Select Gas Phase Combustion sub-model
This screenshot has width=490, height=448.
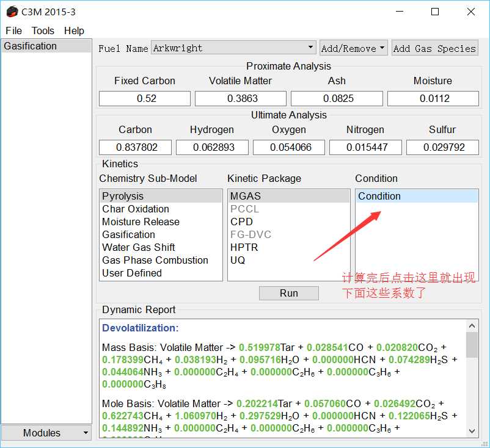pyautogui.click(x=161, y=260)
